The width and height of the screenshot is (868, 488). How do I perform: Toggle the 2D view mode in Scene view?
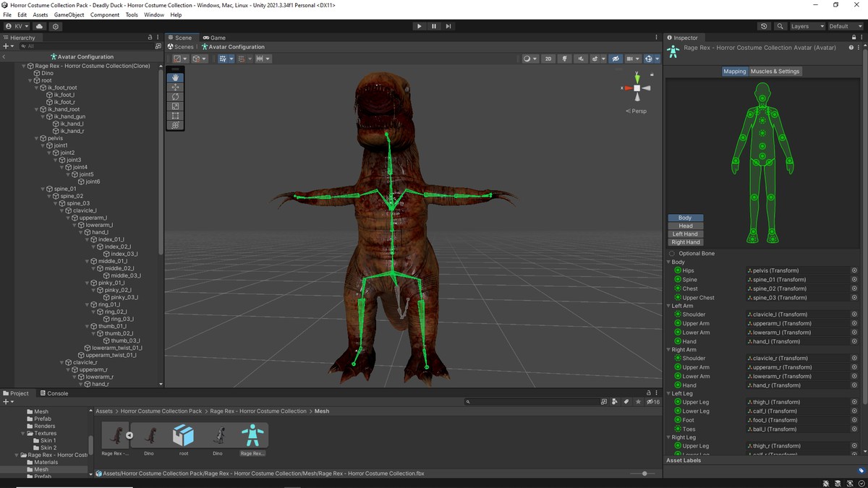click(548, 59)
